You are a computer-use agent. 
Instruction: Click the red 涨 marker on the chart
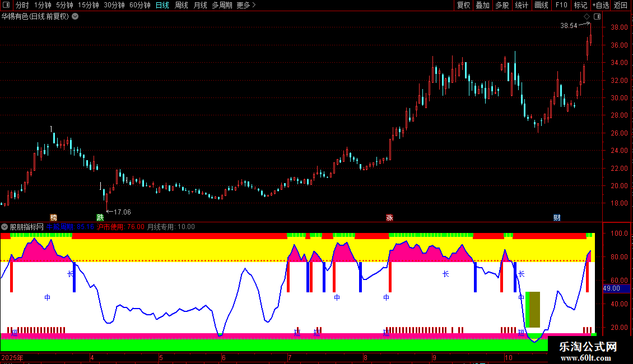(x=389, y=217)
